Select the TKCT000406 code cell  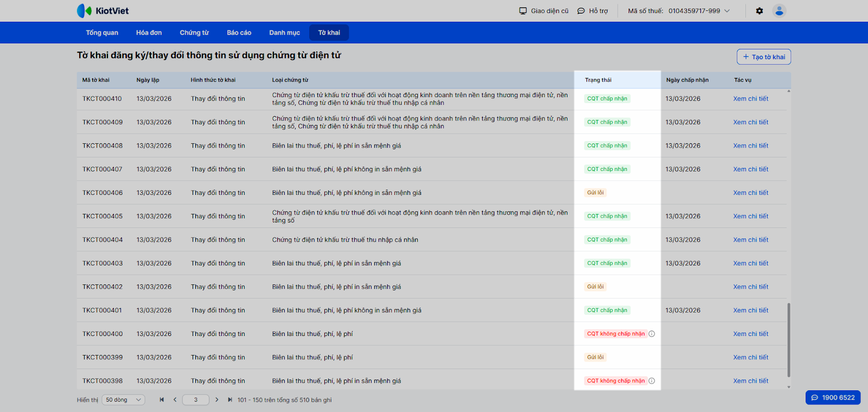(x=103, y=193)
